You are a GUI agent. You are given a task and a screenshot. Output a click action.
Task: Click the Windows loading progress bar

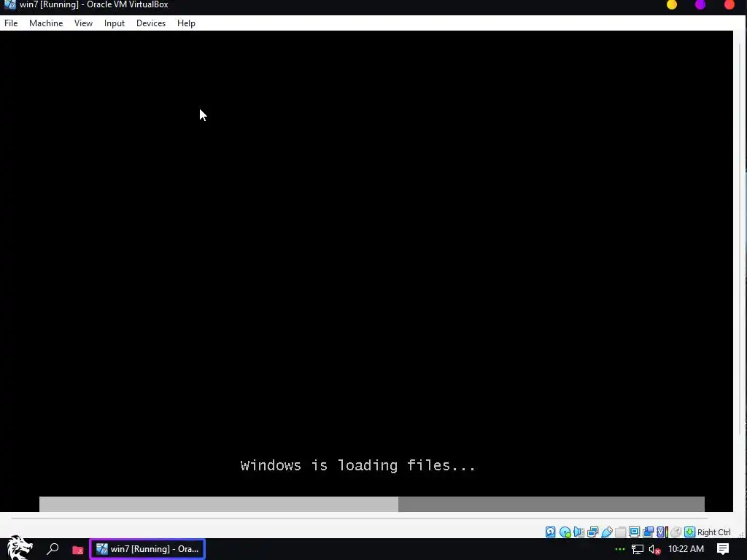tap(371, 504)
